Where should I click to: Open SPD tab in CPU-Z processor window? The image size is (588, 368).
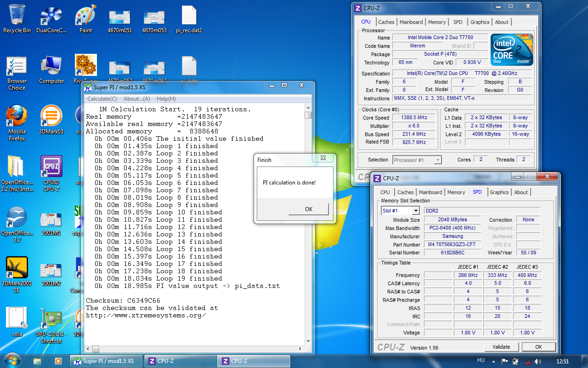pyautogui.click(x=458, y=22)
